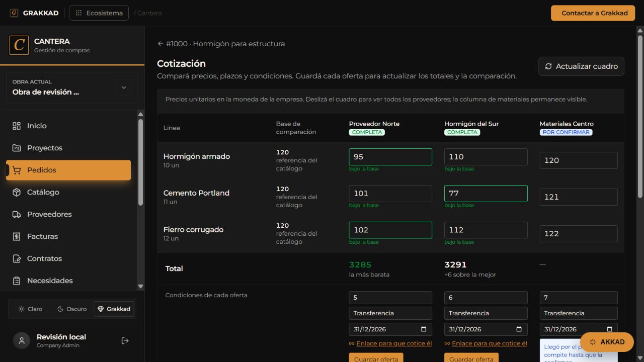Click sidebar scrollbar down arrow
644x362 pixels.
coord(140,287)
